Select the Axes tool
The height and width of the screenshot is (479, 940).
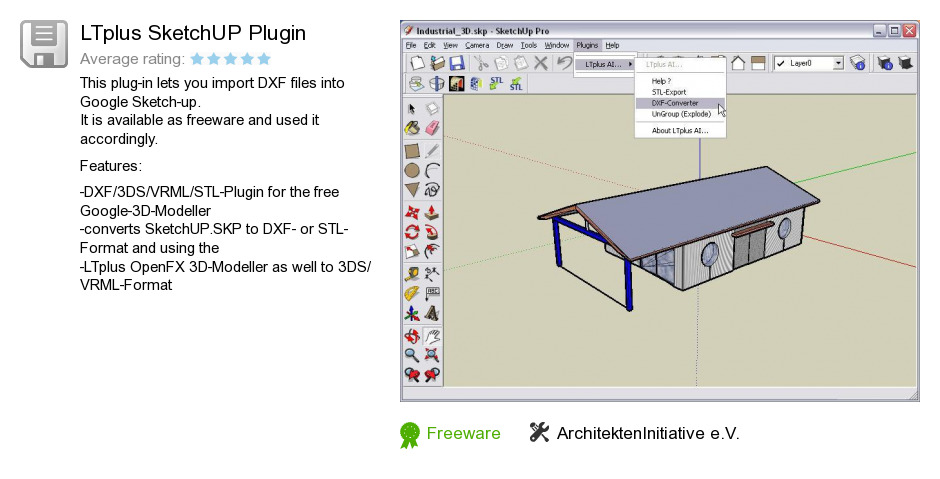coord(412,314)
